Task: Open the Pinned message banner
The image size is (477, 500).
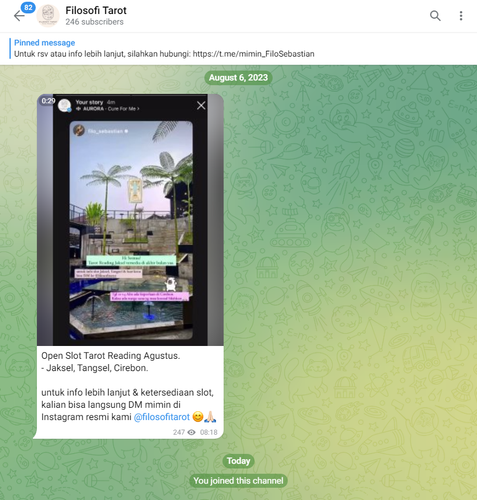Action: [x=238, y=49]
